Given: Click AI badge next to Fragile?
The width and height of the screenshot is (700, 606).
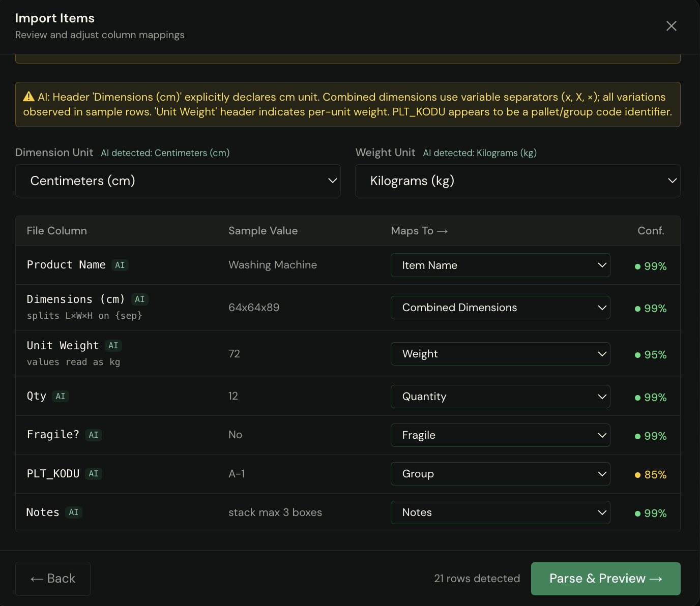Looking at the screenshot, I should 94,435.
